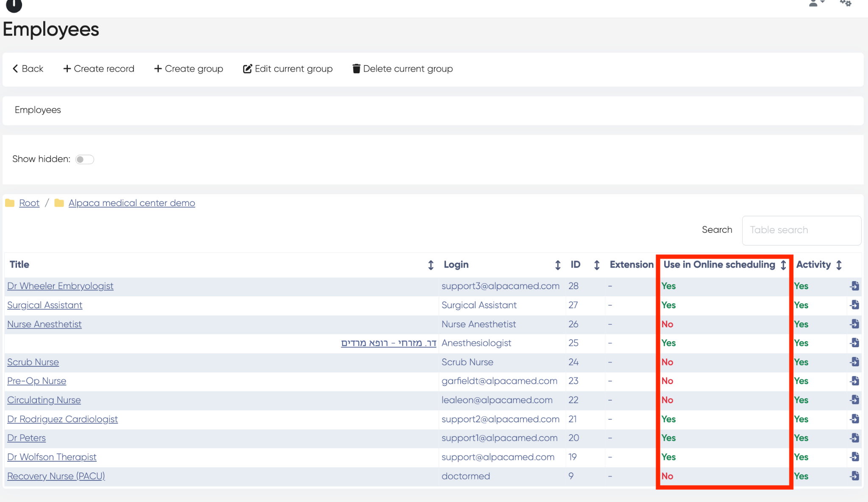The width and height of the screenshot is (868, 502).
Task: Sort by Use in Online scheduling arrows
Action: coord(783,265)
